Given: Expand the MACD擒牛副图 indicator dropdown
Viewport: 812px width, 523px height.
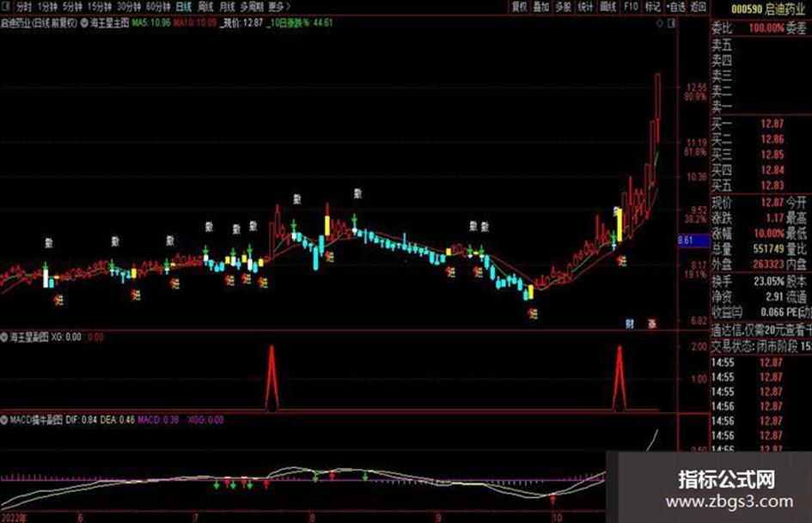Looking at the screenshot, I should [x=4, y=419].
